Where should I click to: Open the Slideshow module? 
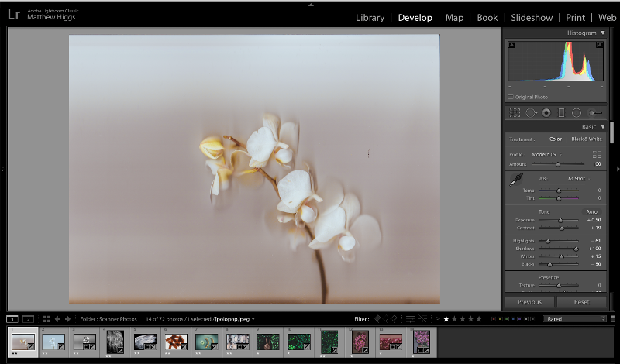[532, 18]
